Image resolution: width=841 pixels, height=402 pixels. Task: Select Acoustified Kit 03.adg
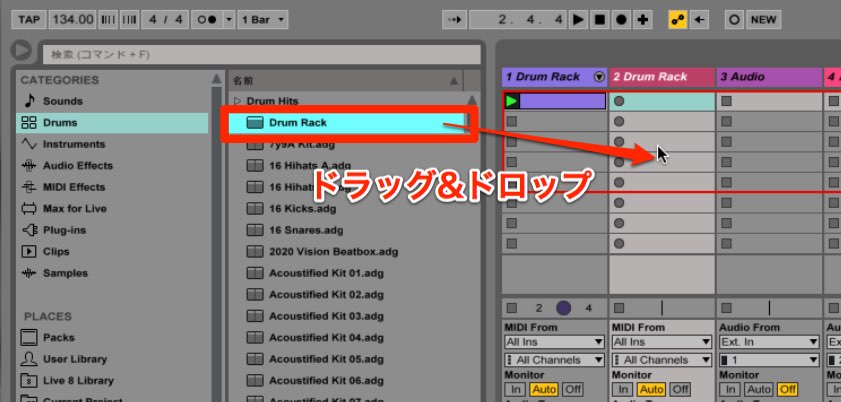click(x=326, y=316)
